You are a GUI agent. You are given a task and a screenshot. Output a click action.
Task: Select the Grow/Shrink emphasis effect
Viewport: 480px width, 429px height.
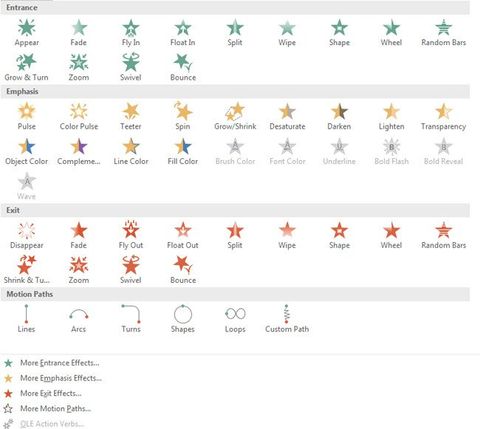(235, 117)
